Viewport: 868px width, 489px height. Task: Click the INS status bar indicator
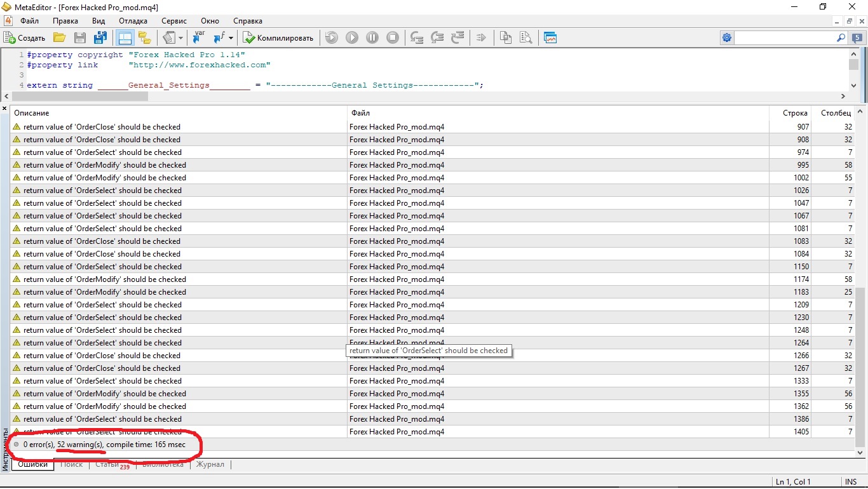point(850,481)
